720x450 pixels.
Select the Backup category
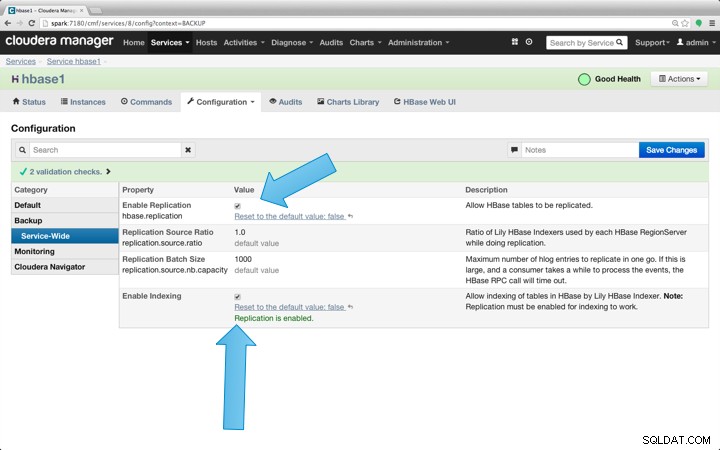point(65,220)
